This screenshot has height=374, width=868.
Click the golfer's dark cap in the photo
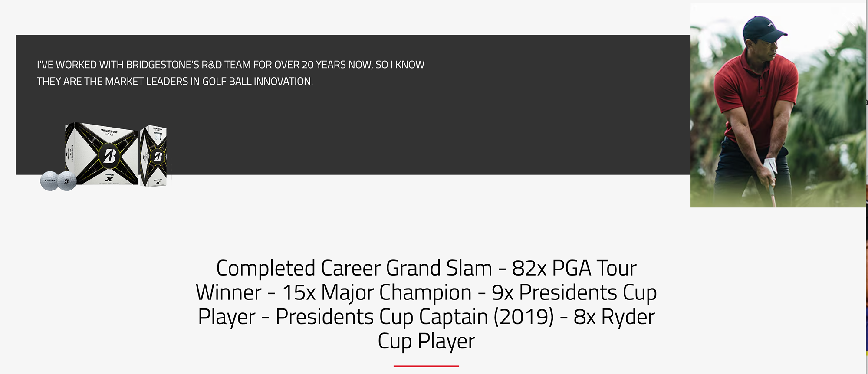point(763,28)
